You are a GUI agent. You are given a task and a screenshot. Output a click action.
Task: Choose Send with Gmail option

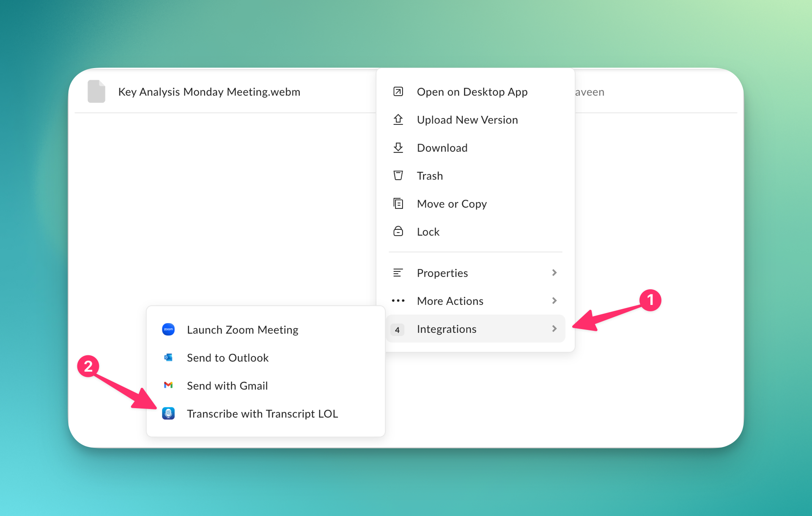tap(227, 386)
